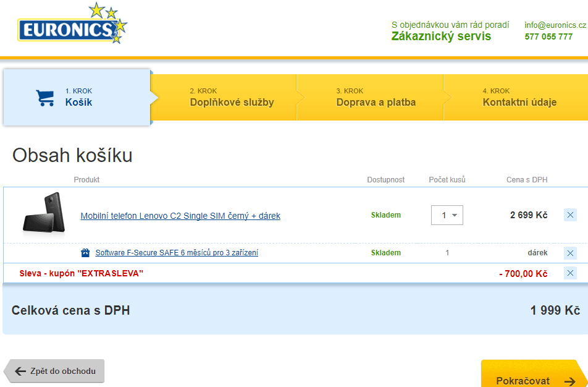Click the phone number 577 055 777
588x387 pixels.
tap(548, 37)
